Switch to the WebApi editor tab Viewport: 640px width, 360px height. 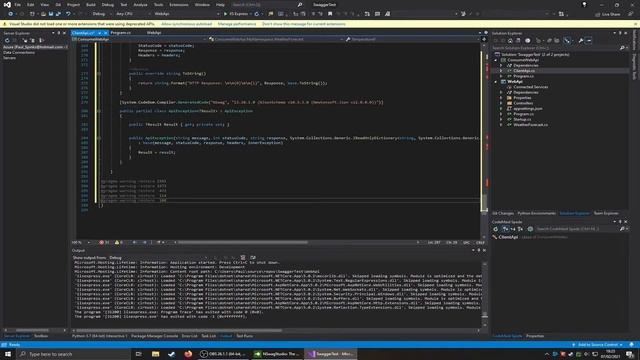(154, 33)
